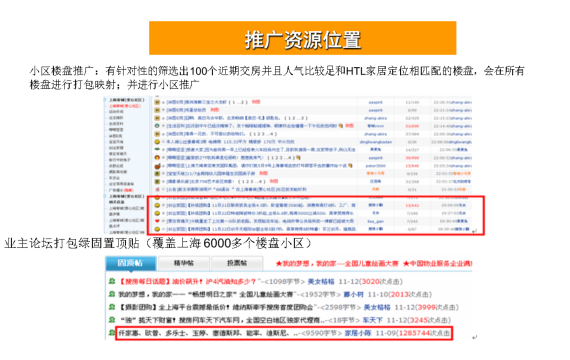
Task: Switch to the 投票帖 tab
Action: pos(237,263)
